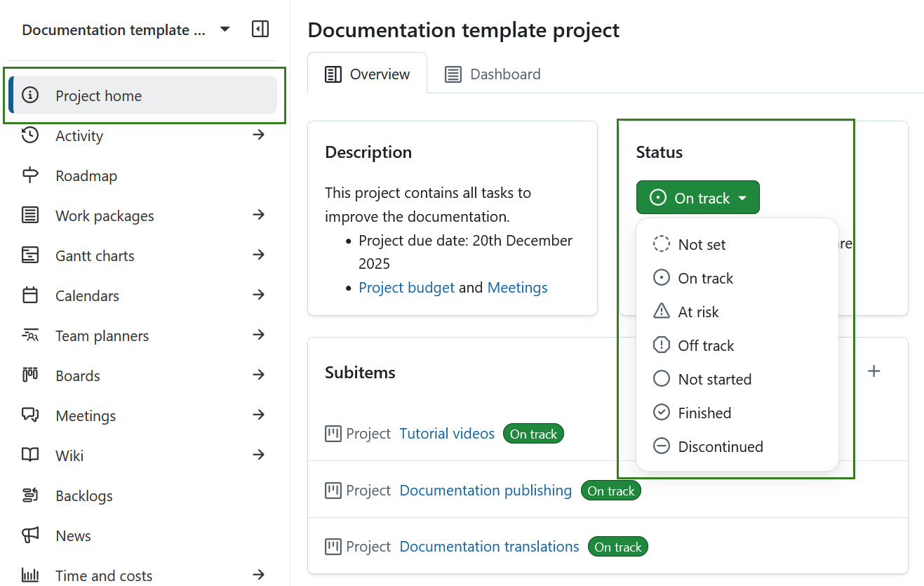Viewport: 924px width, 586px height.
Task: Expand the Work packages submenu arrow
Action: coord(259,215)
